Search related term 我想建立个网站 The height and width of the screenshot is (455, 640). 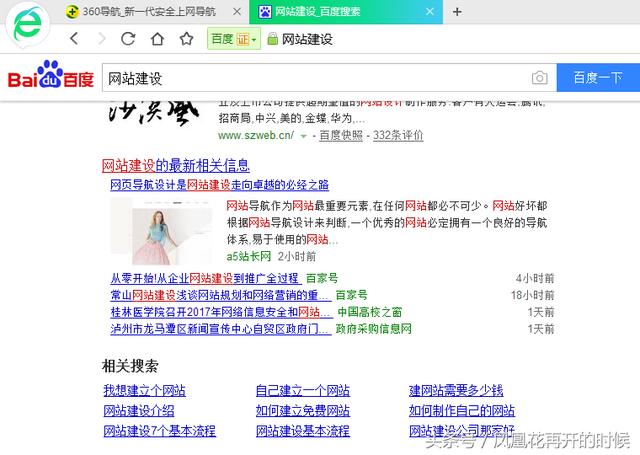[x=144, y=391]
